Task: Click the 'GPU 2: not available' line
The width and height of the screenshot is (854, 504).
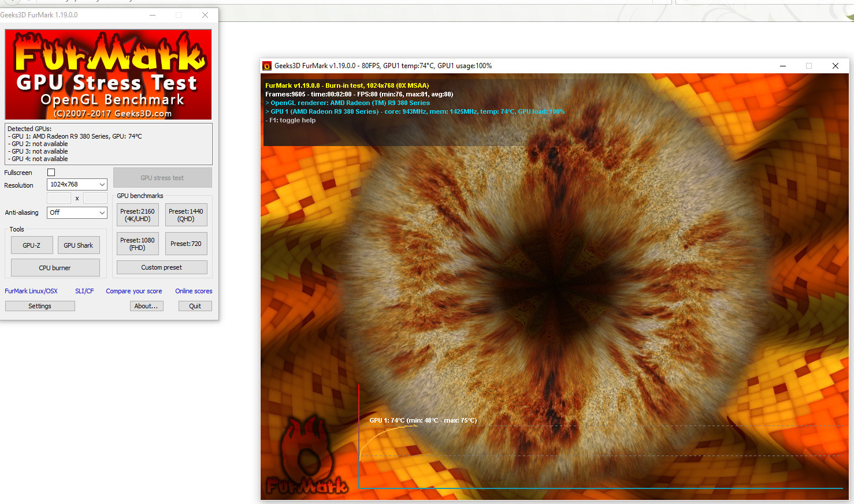Action: click(38, 144)
